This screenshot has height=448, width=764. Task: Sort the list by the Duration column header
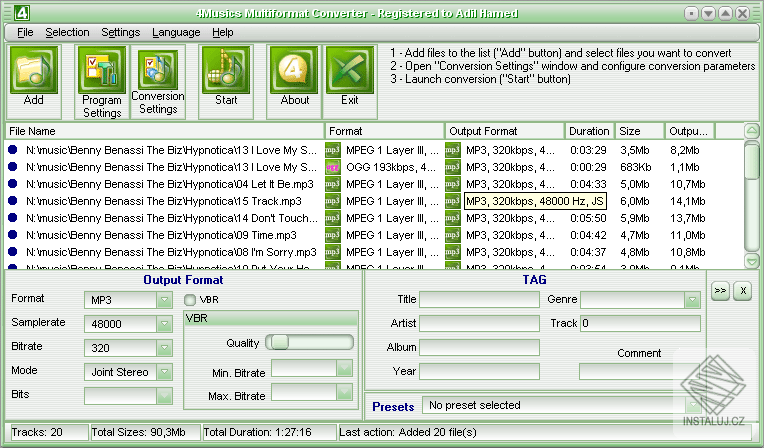pyautogui.click(x=589, y=131)
